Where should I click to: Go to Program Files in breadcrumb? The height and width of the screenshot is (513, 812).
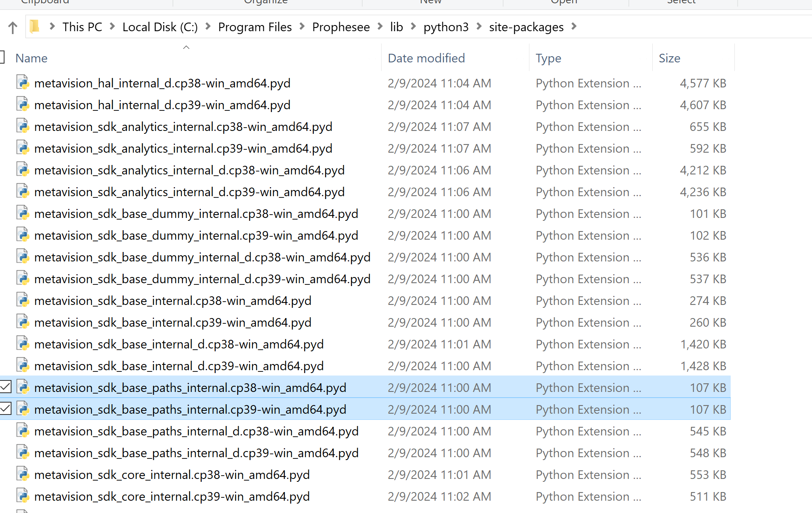(255, 27)
